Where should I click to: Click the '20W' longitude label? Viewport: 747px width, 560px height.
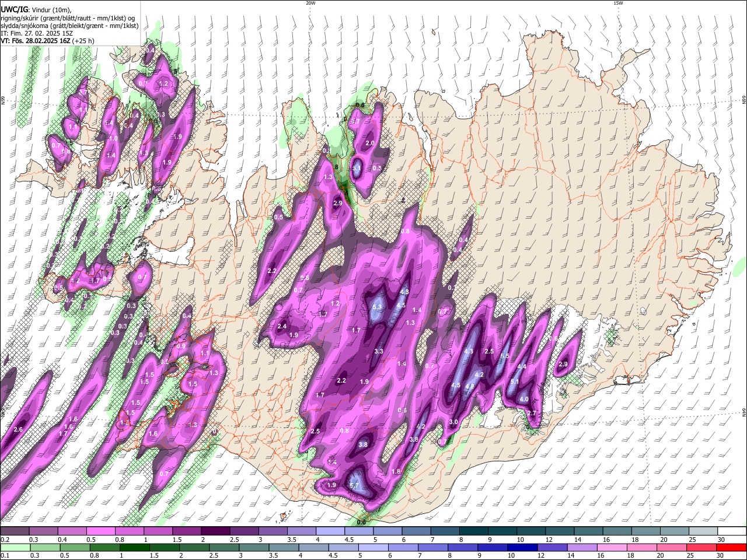pos(310,3)
